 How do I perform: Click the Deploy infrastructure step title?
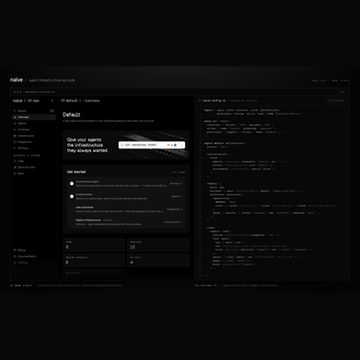pos(88,220)
